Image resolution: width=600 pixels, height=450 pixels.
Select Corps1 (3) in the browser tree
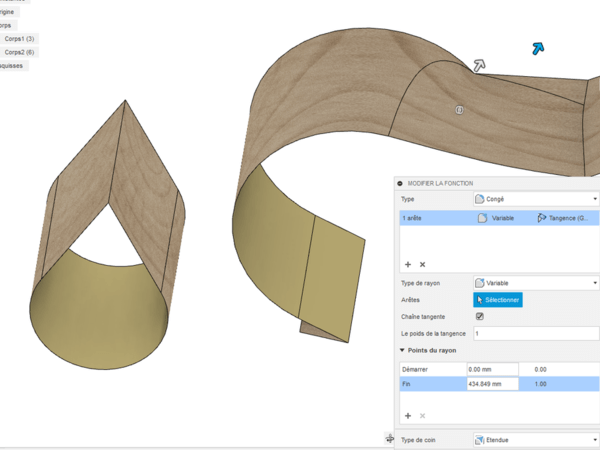tap(20, 38)
